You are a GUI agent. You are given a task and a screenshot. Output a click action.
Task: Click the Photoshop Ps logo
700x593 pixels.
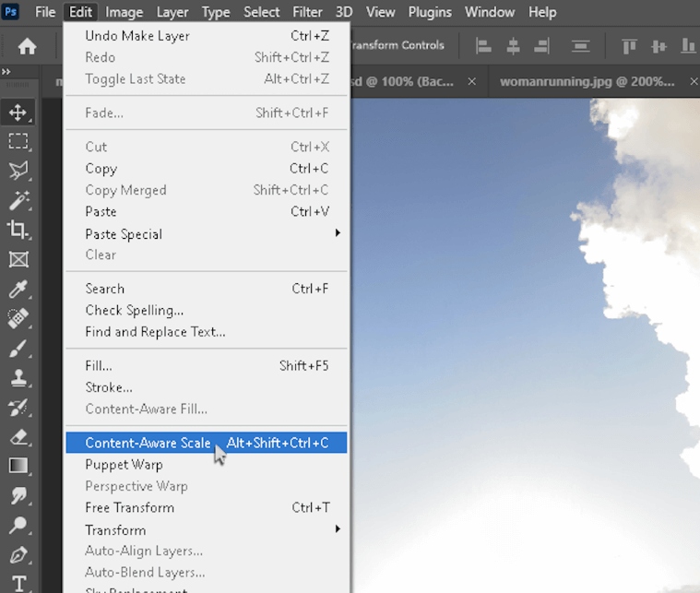11,11
